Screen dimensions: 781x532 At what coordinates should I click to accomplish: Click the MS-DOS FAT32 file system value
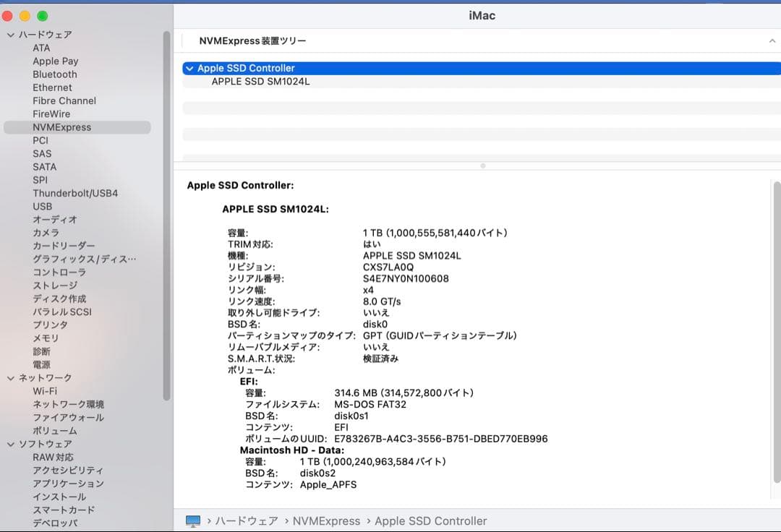(x=370, y=405)
